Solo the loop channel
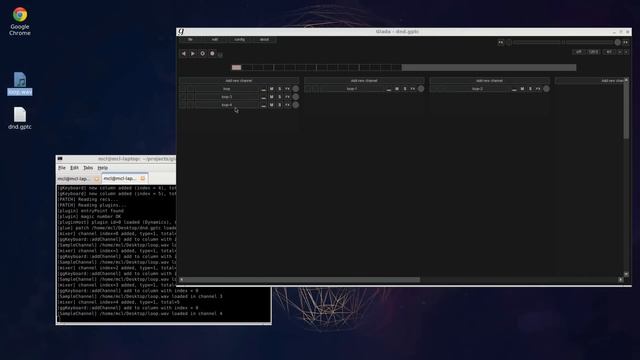Viewport: 640px width, 360px height. [280, 89]
